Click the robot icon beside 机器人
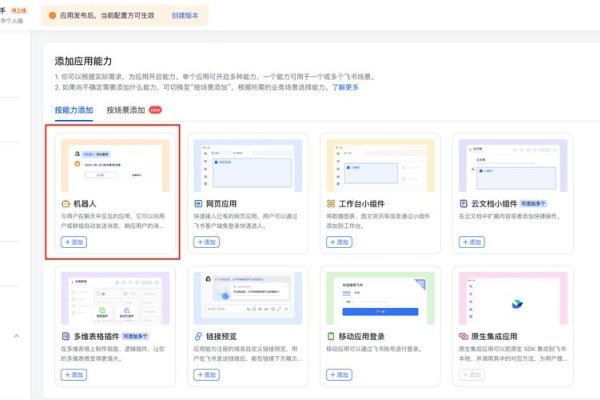Image resolution: width=600 pixels, height=400 pixels. point(65,204)
